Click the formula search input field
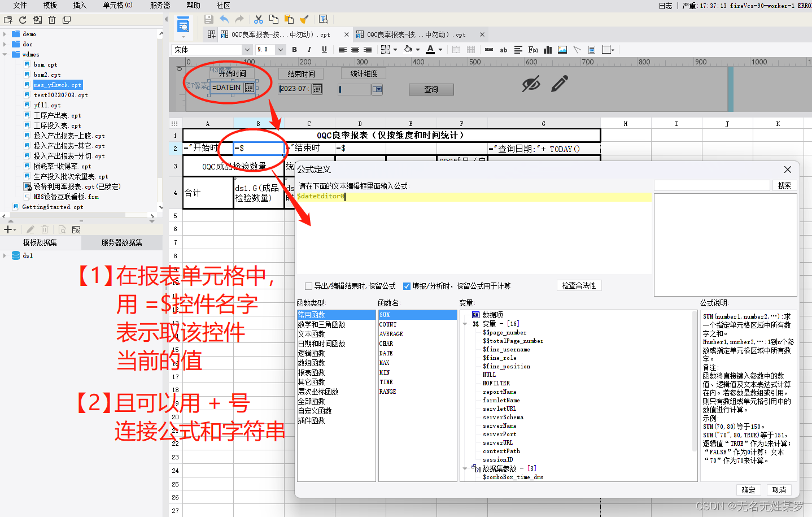 point(711,185)
